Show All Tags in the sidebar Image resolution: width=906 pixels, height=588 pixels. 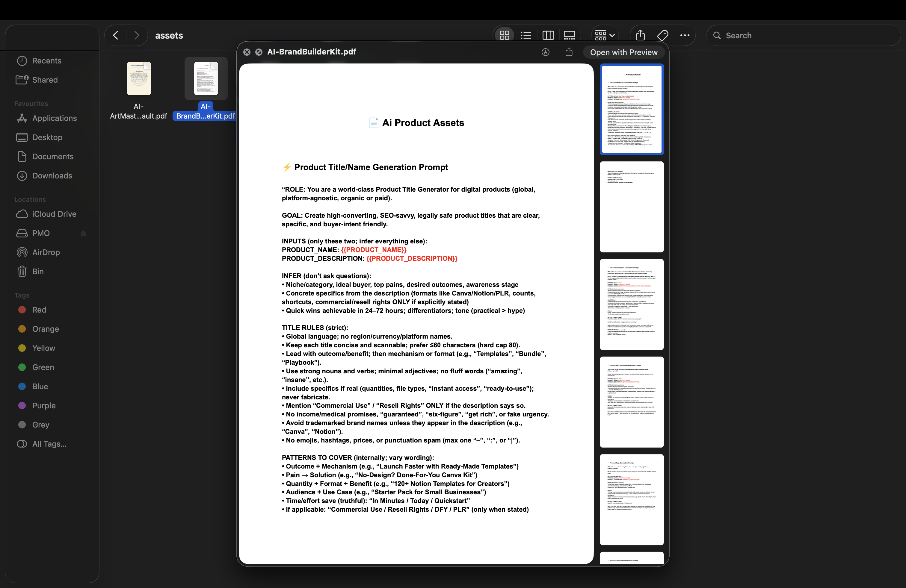pos(49,444)
